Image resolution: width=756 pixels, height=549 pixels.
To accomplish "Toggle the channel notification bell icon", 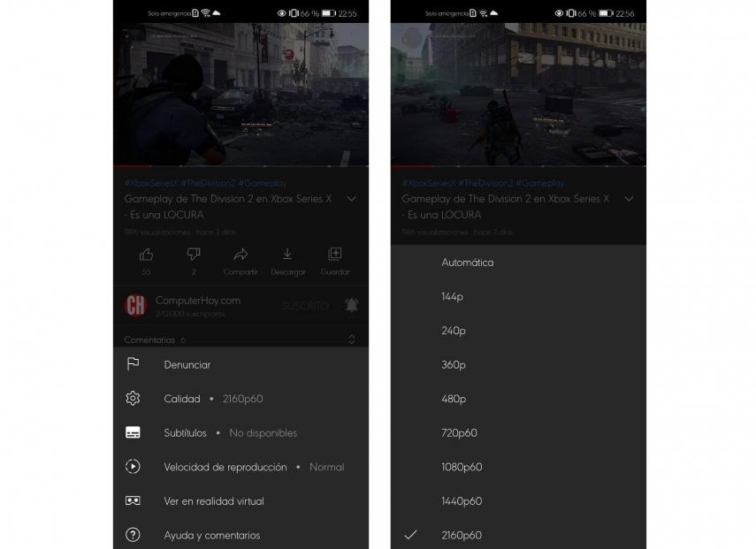I will (x=352, y=305).
